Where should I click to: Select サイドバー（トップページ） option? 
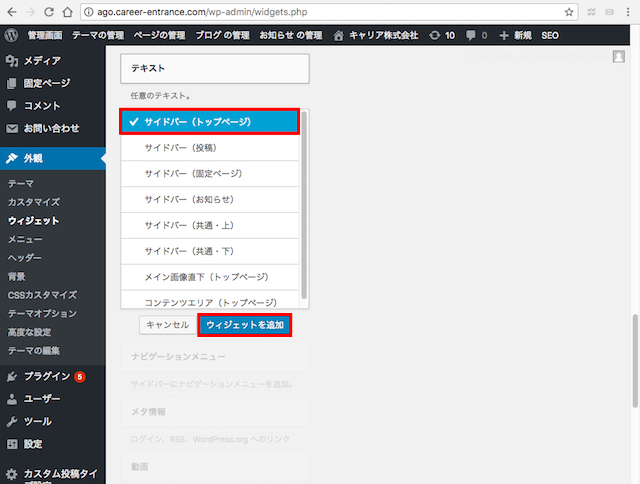tap(209, 122)
